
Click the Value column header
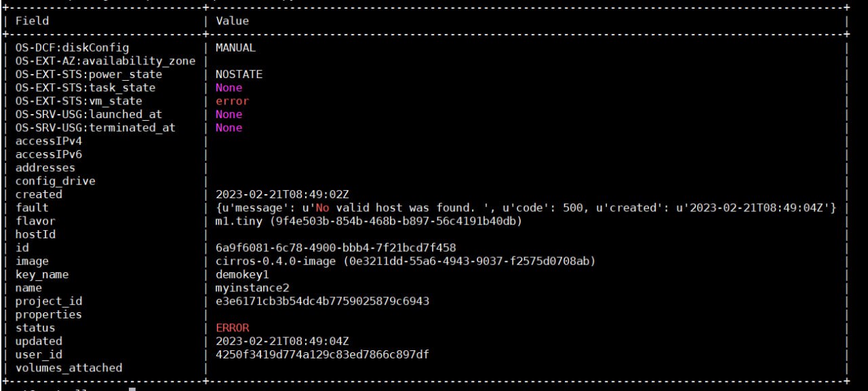(x=233, y=20)
